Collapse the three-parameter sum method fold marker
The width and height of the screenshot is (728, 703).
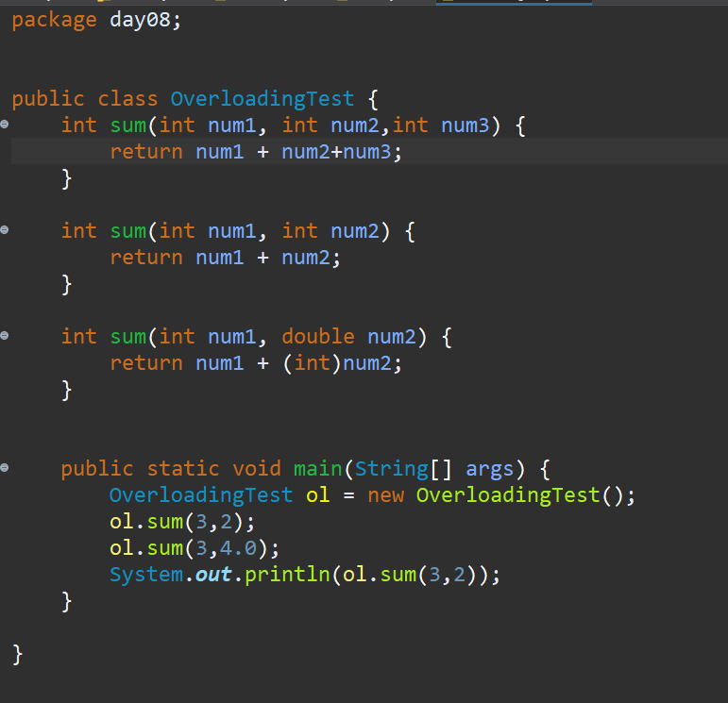tap(4, 124)
